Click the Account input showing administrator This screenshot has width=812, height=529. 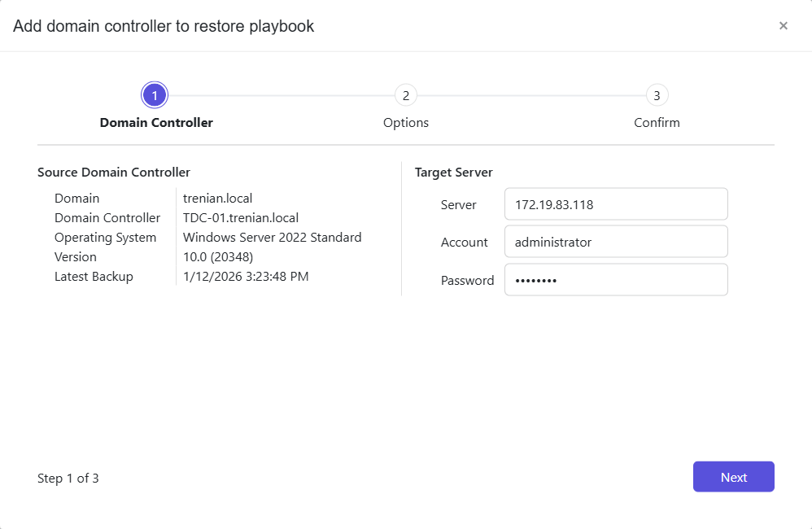pyautogui.click(x=616, y=242)
